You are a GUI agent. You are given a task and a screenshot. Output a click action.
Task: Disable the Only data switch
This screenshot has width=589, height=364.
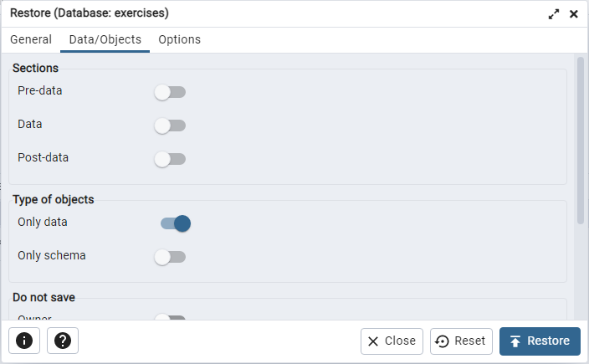click(x=176, y=223)
